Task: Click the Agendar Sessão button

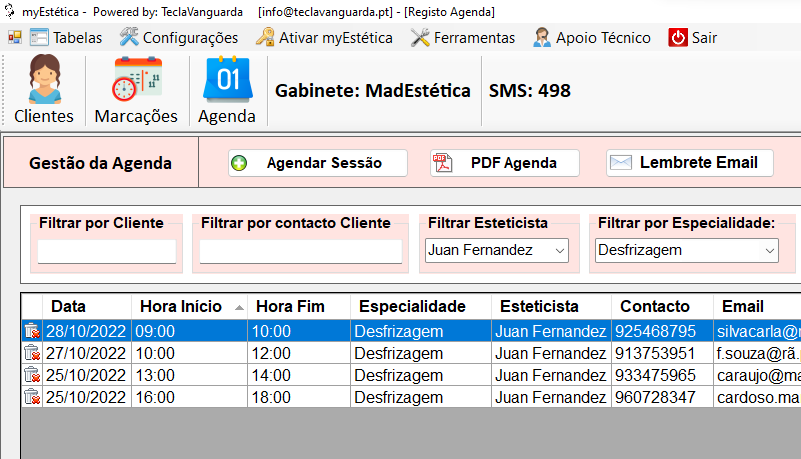Action: click(318, 163)
